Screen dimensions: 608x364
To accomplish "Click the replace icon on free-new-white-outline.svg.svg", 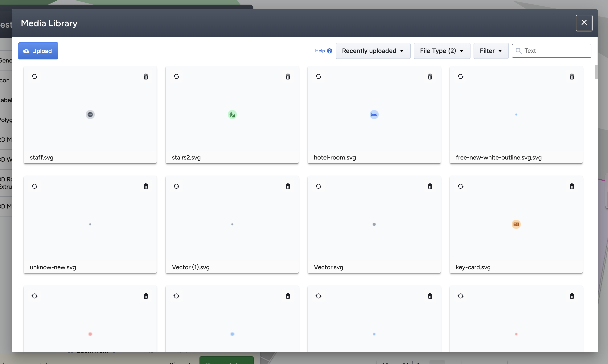I will pos(460,77).
